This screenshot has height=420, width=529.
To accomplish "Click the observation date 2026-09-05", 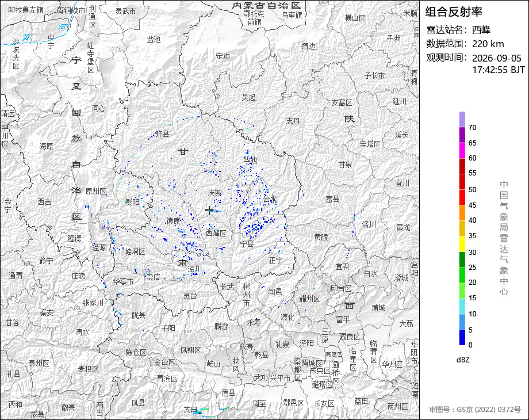I will click(x=497, y=58).
